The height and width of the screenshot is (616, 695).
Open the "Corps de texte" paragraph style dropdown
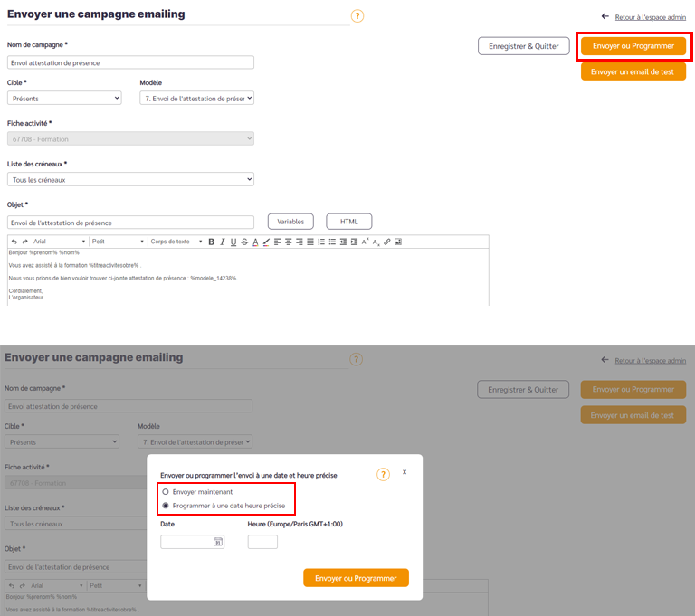[x=176, y=242]
